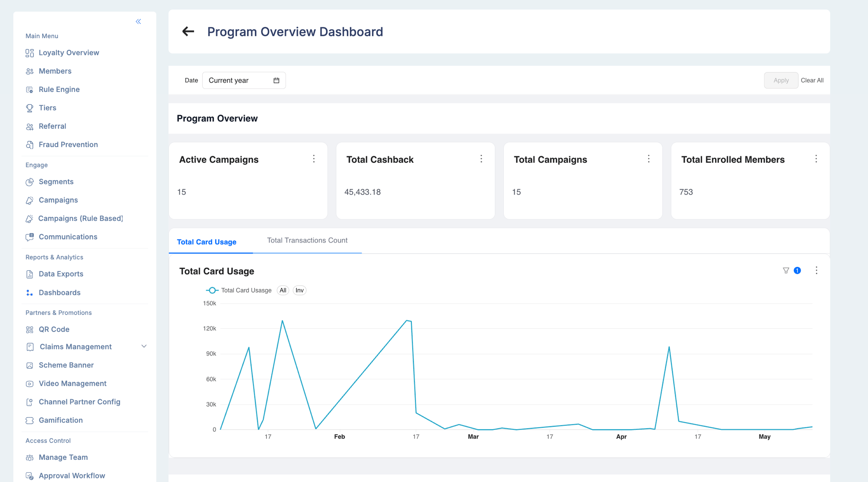The image size is (868, 482).
Task: Click the Approval Workflow icon
Action: [x=30, y=476]
